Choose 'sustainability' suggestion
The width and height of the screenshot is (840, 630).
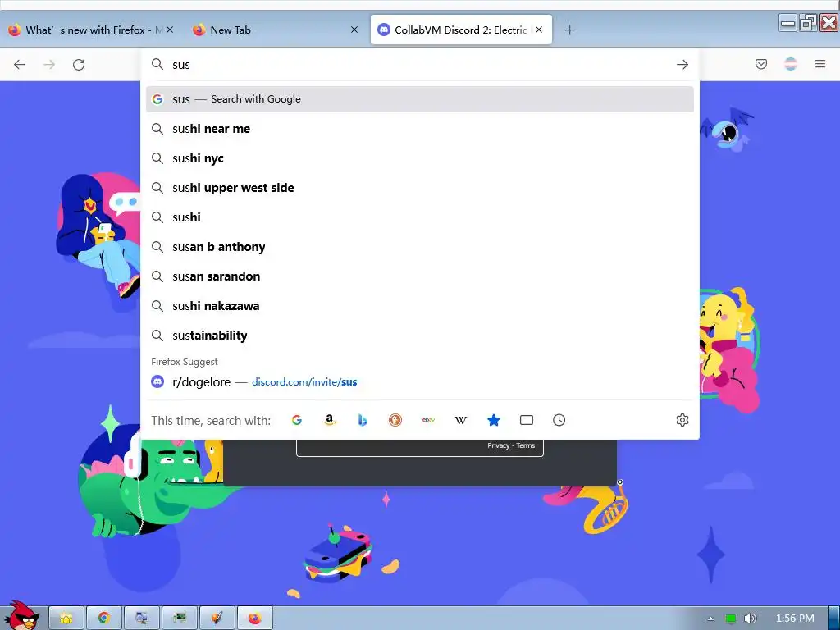point(419,335)
